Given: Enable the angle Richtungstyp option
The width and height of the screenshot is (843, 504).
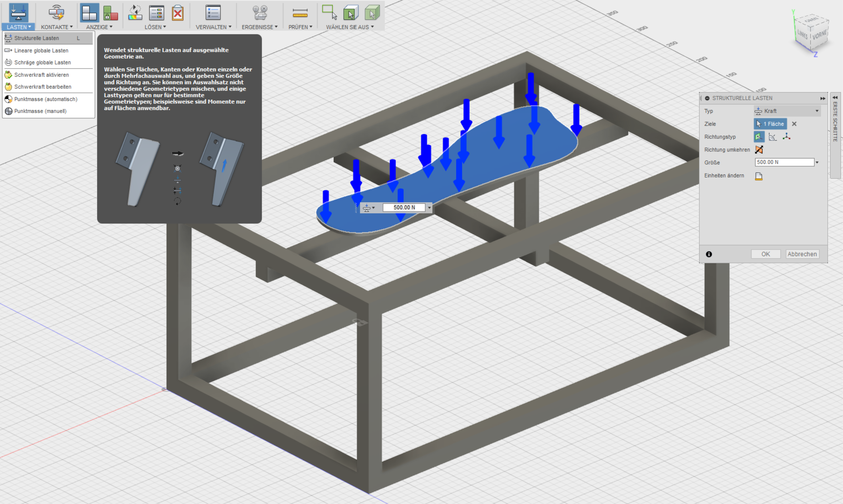Looking at the screenshot, I should [772, 137].
